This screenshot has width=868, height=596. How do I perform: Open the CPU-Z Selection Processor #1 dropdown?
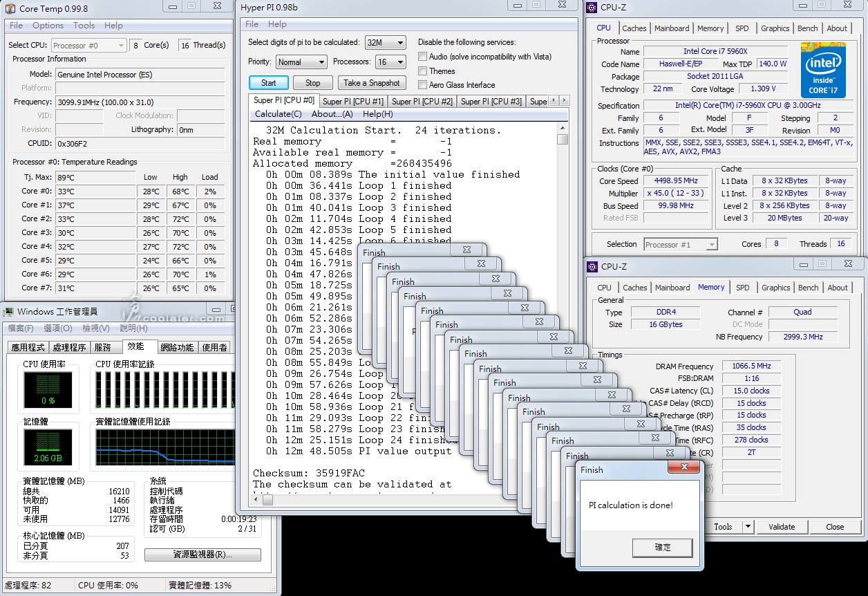(x=680, y=245)
